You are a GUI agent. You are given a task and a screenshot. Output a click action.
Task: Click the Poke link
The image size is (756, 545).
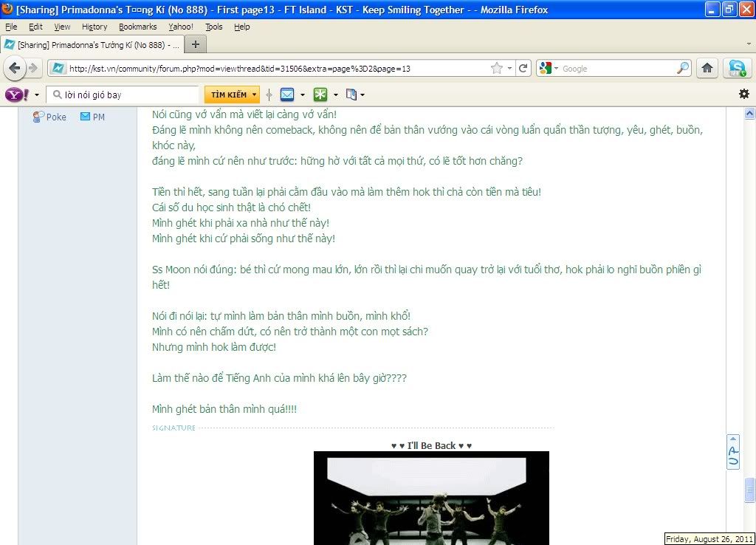point(49,117)
